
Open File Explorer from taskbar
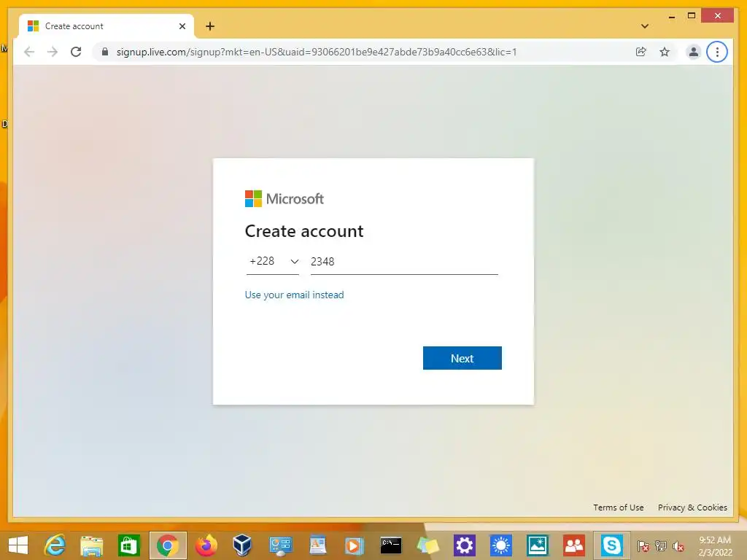tap(91, 545)
